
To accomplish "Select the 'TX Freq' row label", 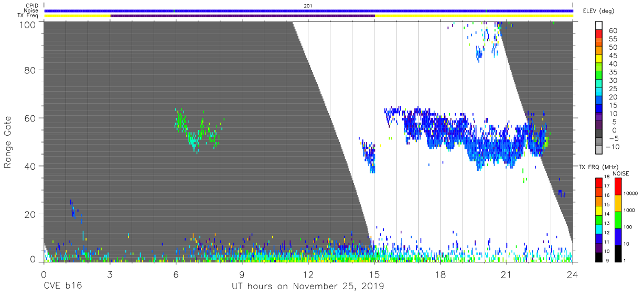I will coord(28,16).
